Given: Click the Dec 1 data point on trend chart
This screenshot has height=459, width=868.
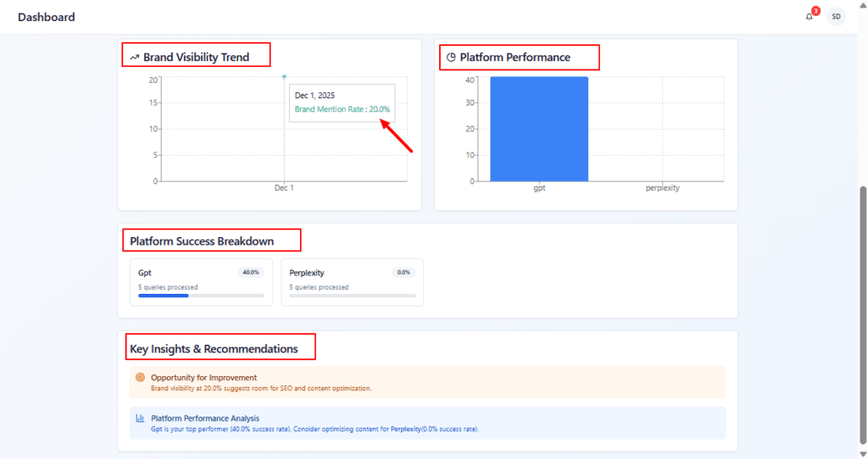Looking at the screenshot, I should point(284,77).
